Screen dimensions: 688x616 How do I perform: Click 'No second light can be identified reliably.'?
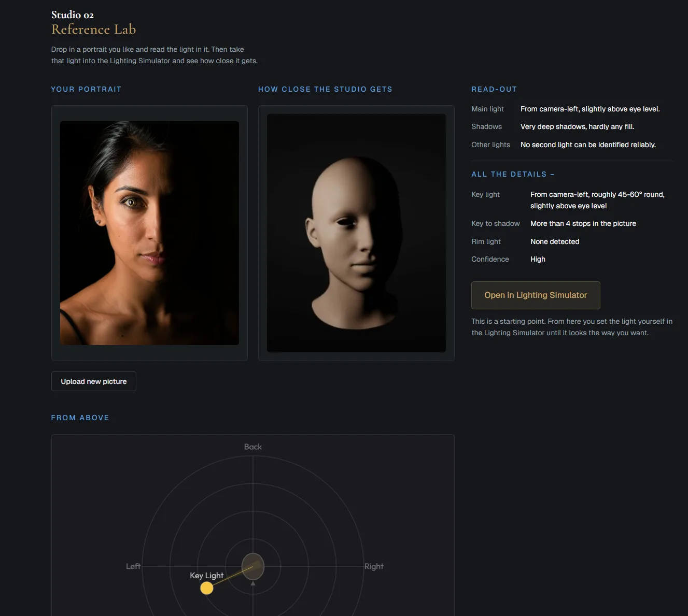(x=588, y=145)
